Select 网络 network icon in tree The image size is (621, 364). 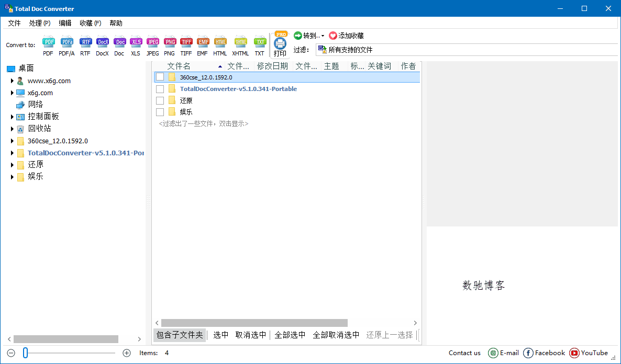coord(20,105)
